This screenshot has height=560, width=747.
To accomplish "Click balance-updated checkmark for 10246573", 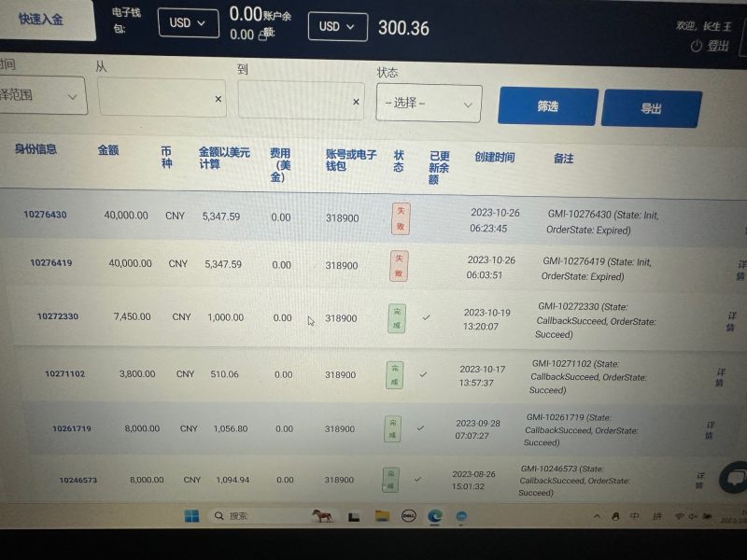I will [x=417, y=479].
